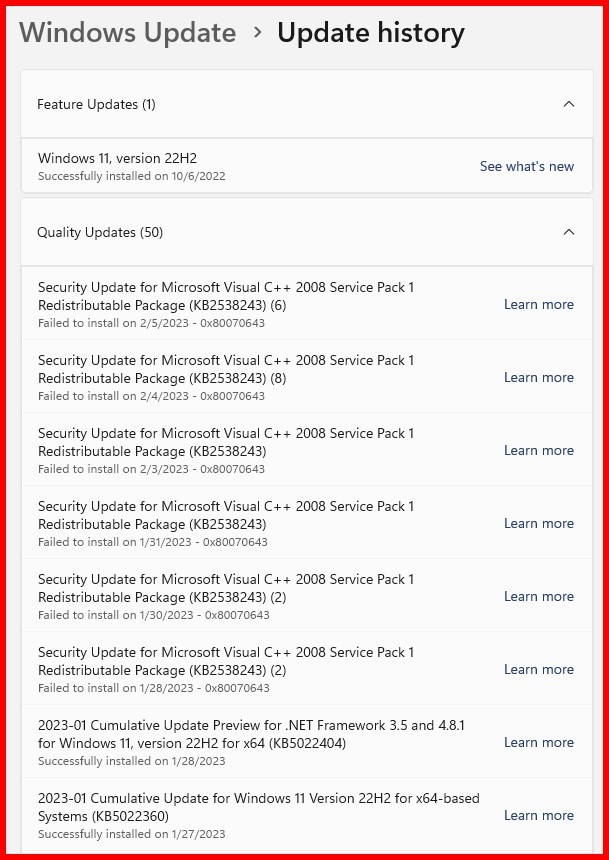Collapse the Feature Updates section chevron
The height and width of the screenshot is (860, 609).
click(x=569, y=104)
